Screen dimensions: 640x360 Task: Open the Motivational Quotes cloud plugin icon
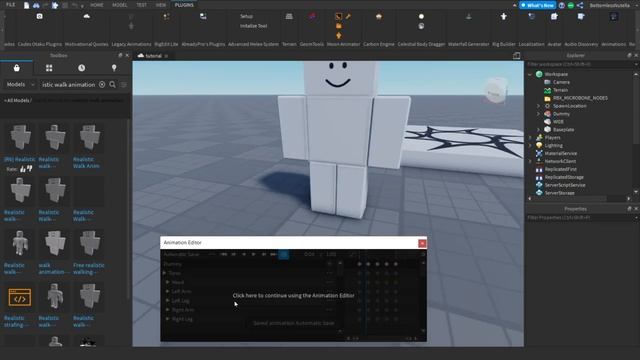point(87,16)
